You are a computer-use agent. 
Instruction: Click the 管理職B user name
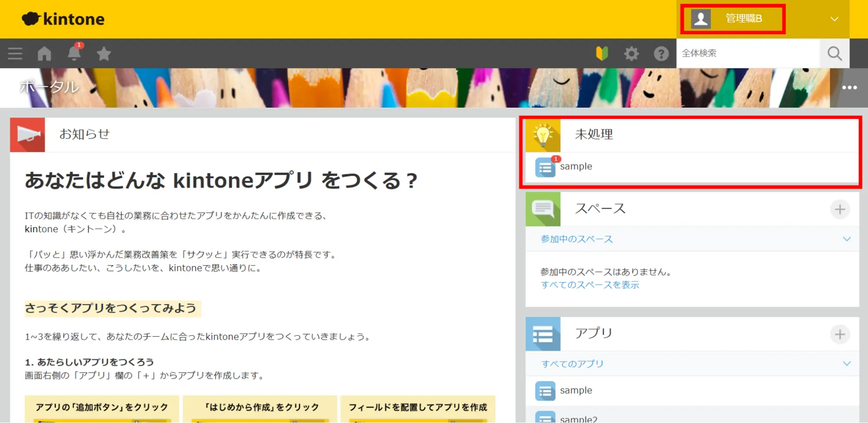[743, 19]
